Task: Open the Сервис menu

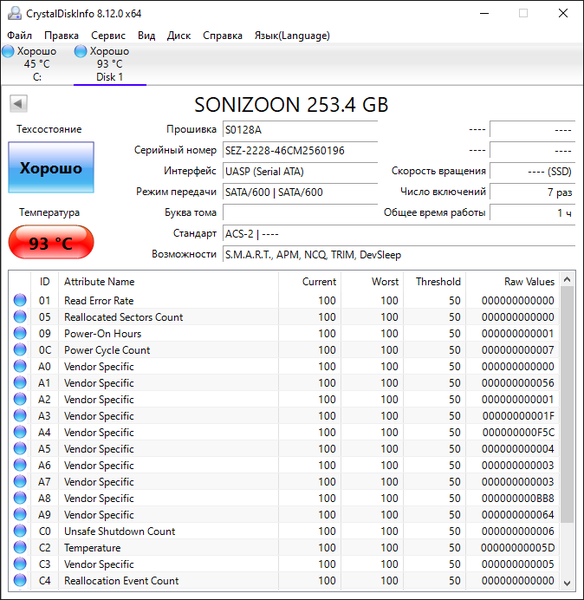Action: 108,36
